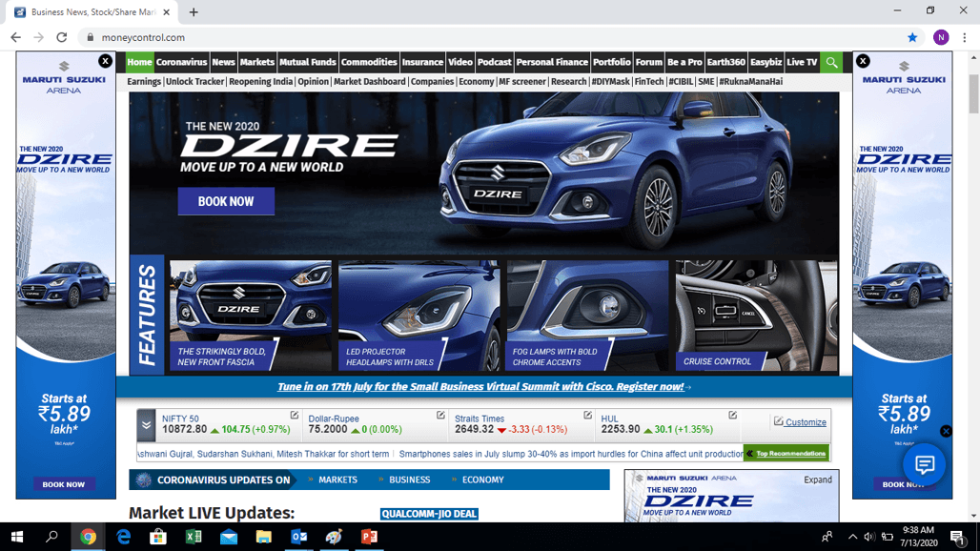
Task: Reload the page
Action: tap(61, 37)
